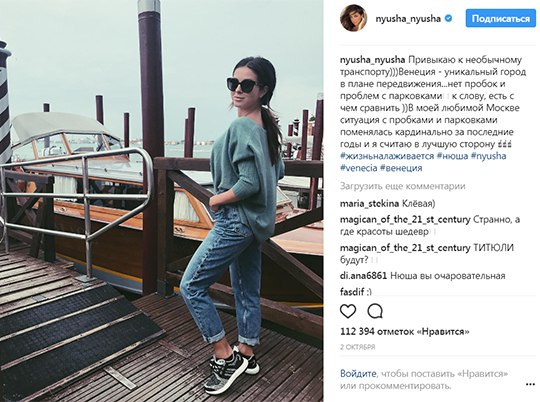Open hashtag #venecia

tap(359, 168)
